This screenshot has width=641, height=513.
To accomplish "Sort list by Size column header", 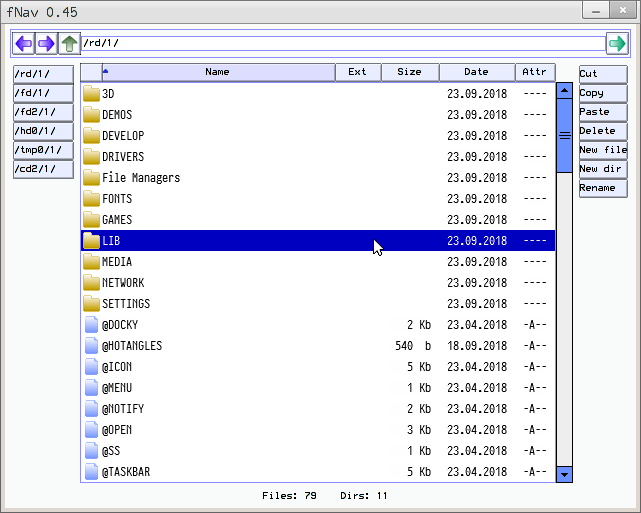I will tap(409, 72).
